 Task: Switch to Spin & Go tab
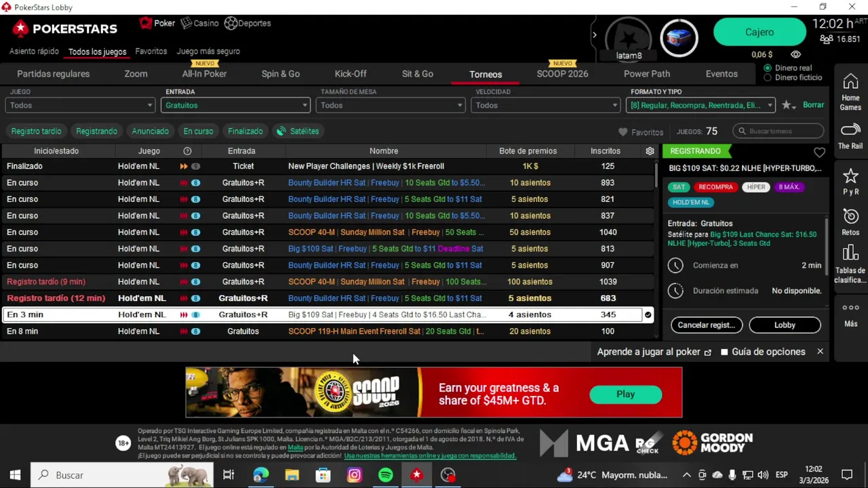281,74
